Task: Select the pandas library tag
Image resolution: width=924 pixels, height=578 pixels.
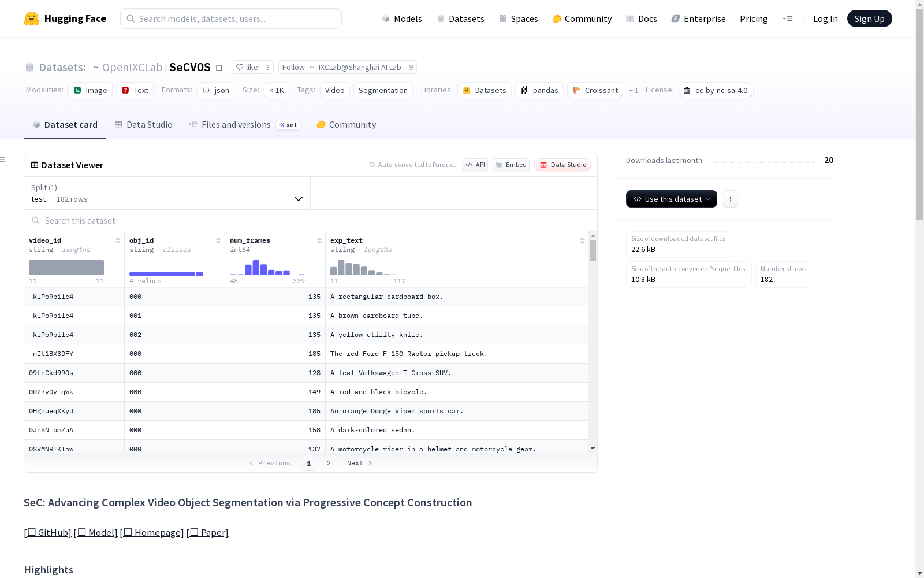Action: point(539,90)
